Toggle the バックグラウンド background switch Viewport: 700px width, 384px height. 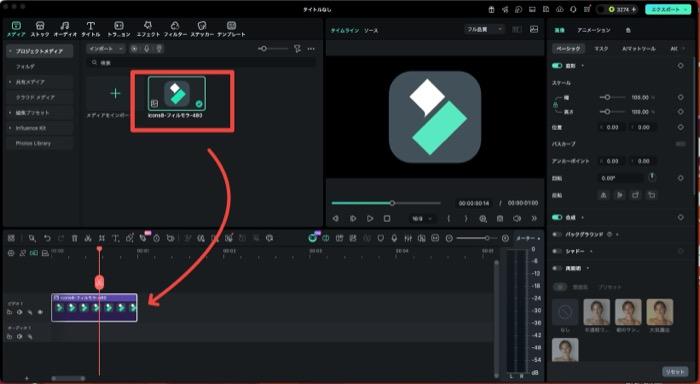pyautogui.click(x=557, y=234)
